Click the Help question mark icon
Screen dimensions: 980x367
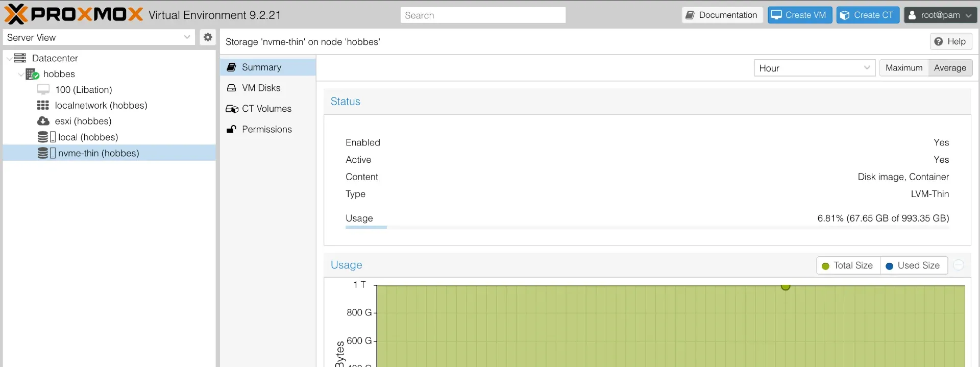[938, 41]
